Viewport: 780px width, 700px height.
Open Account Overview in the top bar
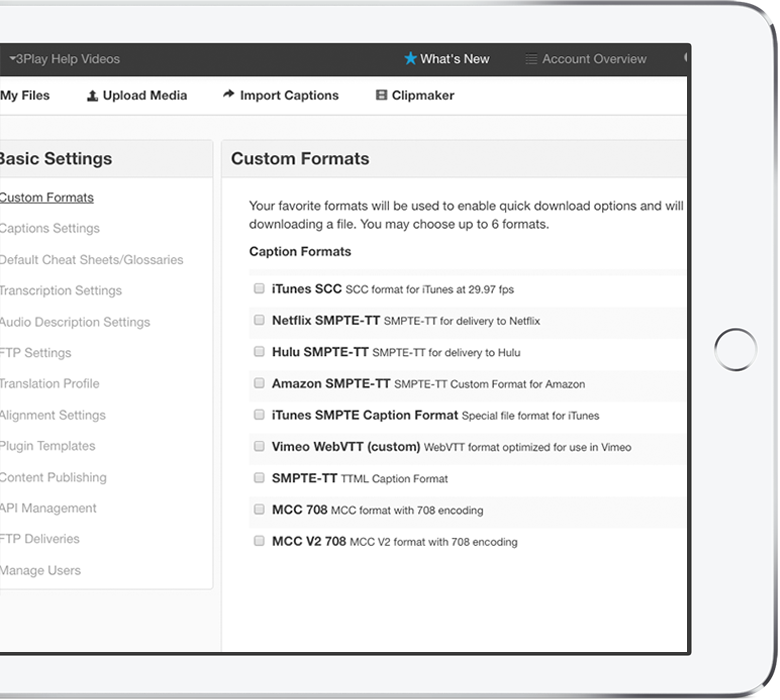(586, 59)
